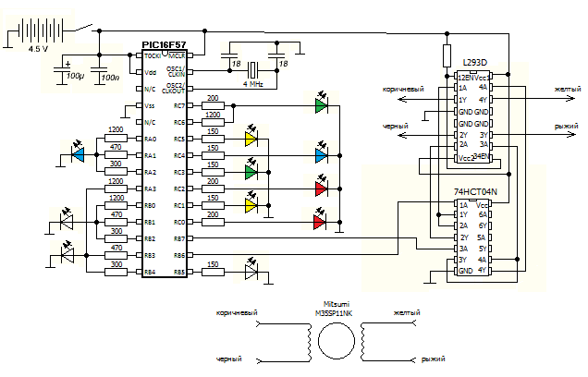Image resolution: width=588 pixels, height=377 pixels.
Task: Click the 74HCT04N chip title
Action: (475, 192)
